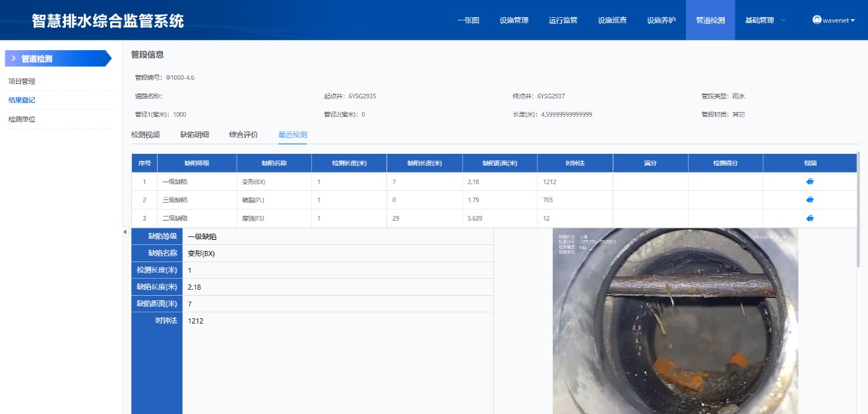Open the wavenet account dropdown caret

pos(853,20)
